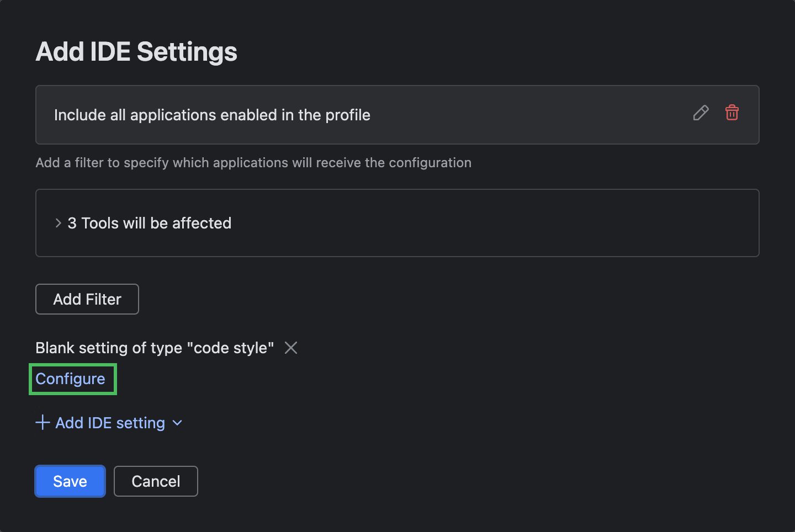Edit the application filter with the pencil icon
795x532 pixels.
pyautogui.click(x=701, y=113)
